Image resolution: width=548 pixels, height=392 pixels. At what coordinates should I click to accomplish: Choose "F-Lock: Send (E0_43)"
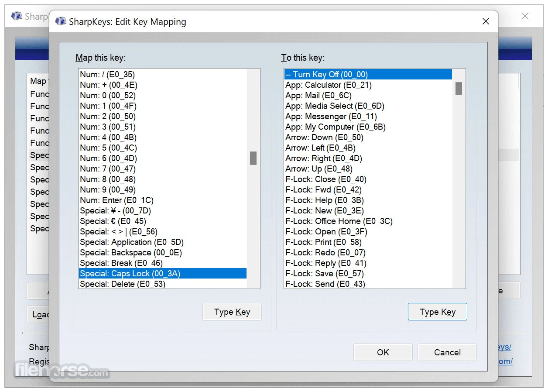coord(368,284)
